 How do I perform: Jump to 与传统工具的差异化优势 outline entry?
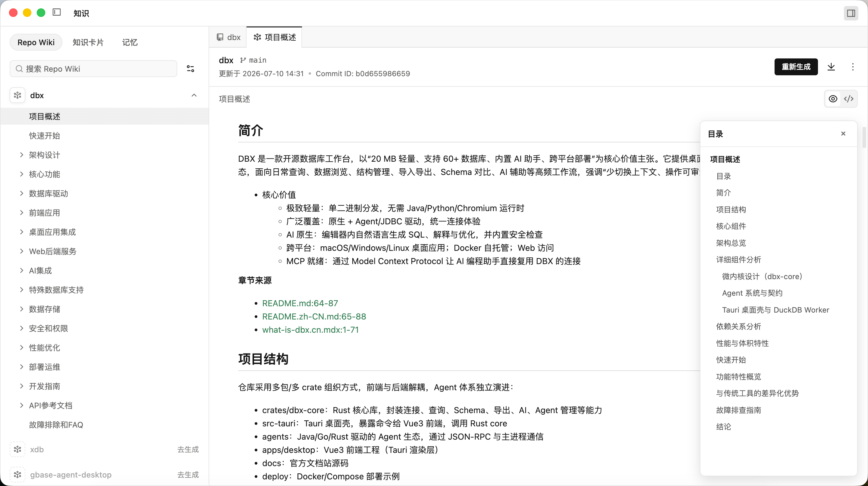[x=757, y=393]
